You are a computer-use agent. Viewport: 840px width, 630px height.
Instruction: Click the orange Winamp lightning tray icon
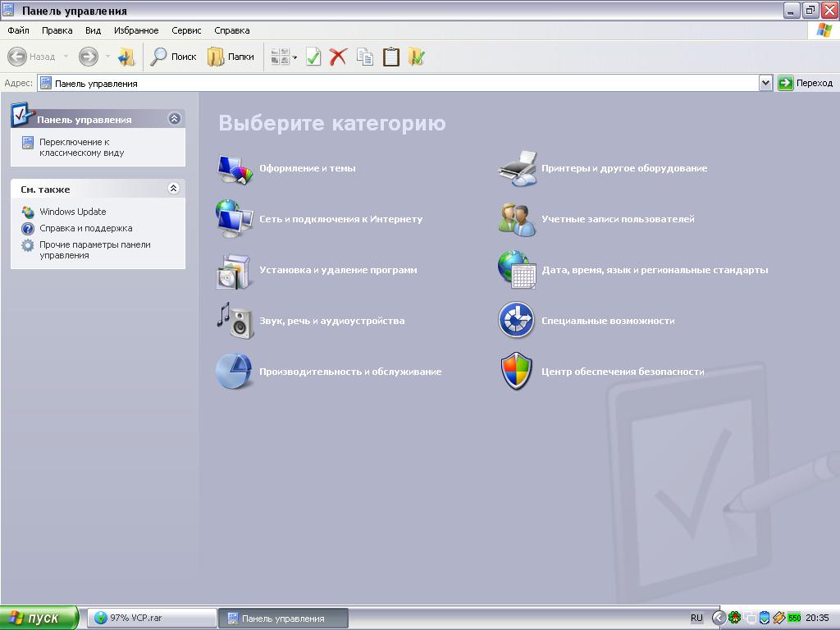(x=779, y=618)
